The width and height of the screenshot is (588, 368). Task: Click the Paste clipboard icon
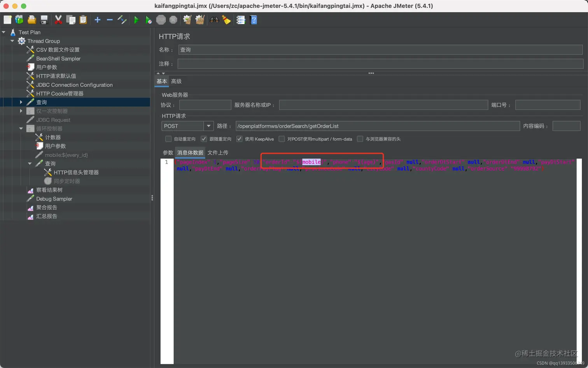coord(83,20)
